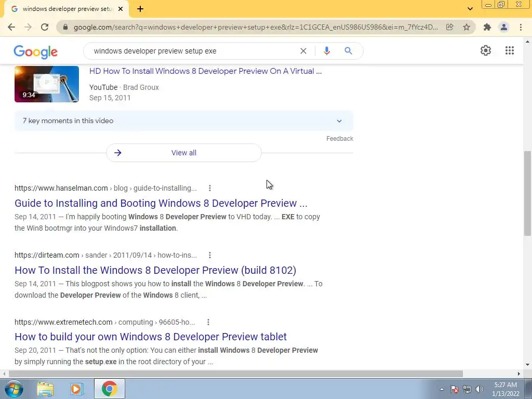This screenshot has width=532, height=399.
Task: Open the Chrome profile avatar
Action: 504,27
